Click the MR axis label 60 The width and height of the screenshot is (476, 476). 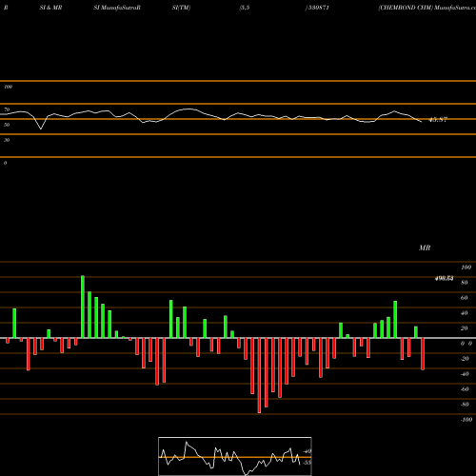(465, 298)
